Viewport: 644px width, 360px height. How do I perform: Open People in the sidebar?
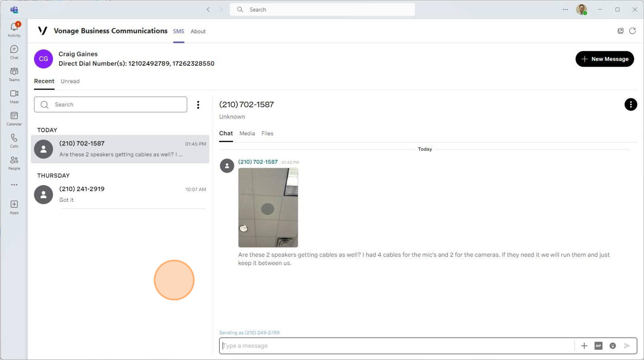pyautogui.click(x=14, y=163)
